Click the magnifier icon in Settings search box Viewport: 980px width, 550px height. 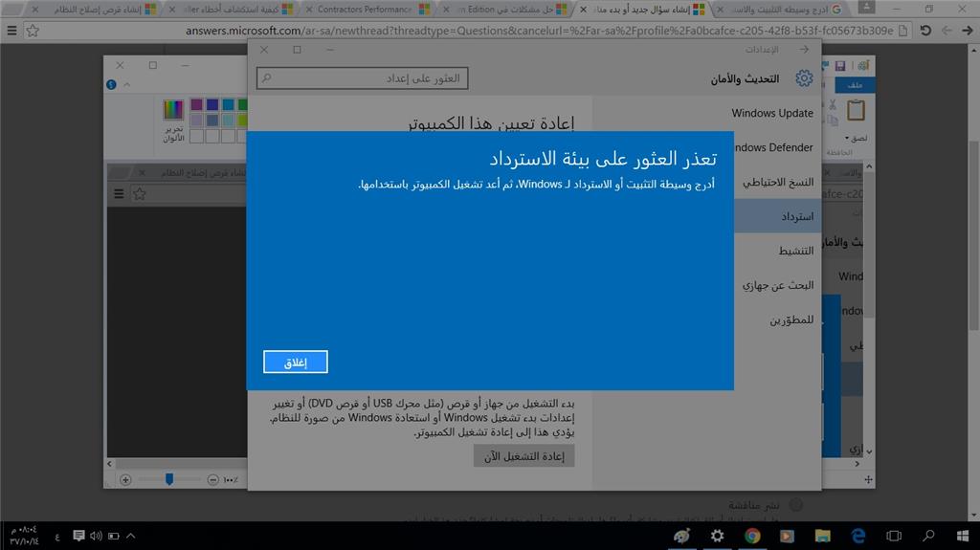click(267, 78)
